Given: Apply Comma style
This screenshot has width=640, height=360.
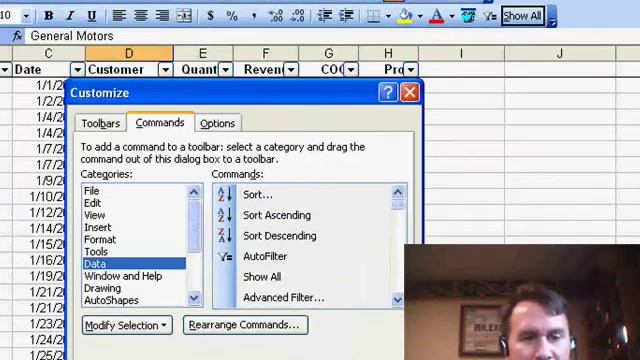Looking at the screenshot, I should 254,16.
